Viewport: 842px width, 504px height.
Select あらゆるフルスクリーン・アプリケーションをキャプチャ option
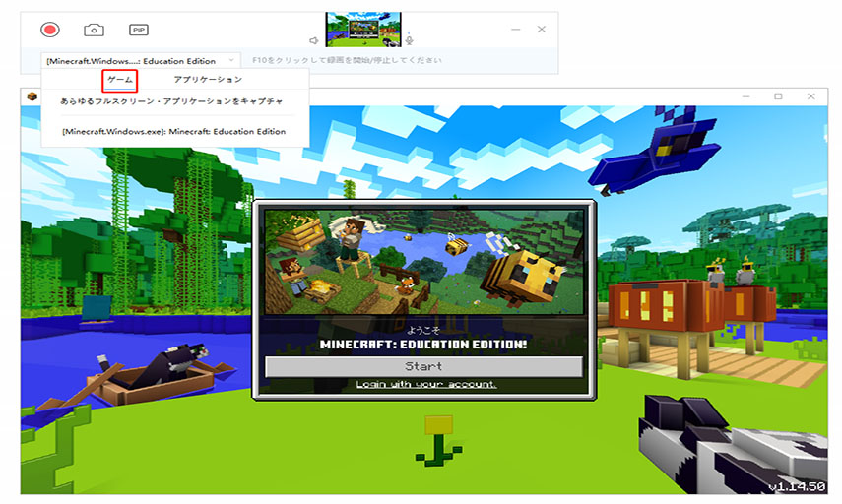[171, 101]
